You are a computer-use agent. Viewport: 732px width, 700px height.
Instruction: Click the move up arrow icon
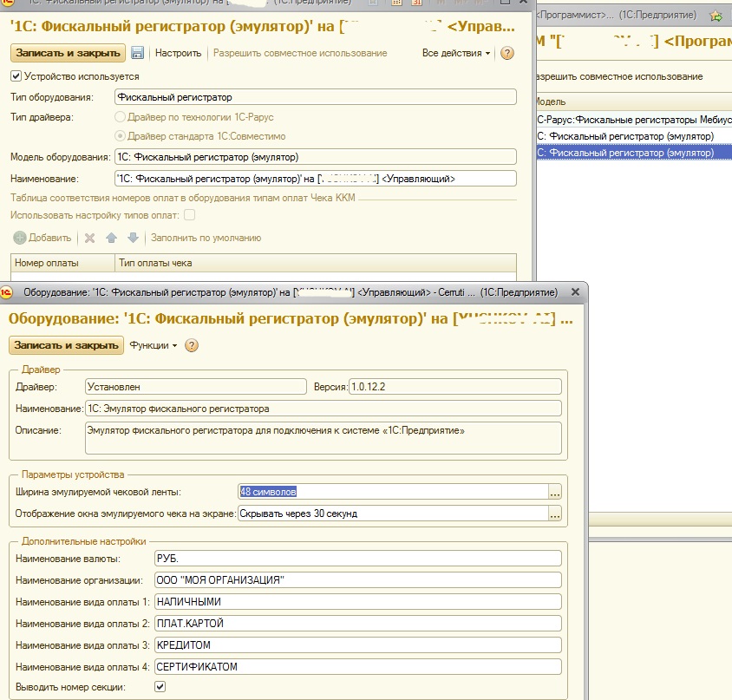coord(111,238)
